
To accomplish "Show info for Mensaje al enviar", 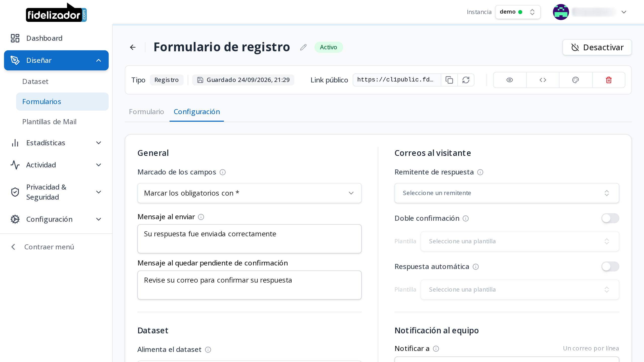I will (201, 217).
